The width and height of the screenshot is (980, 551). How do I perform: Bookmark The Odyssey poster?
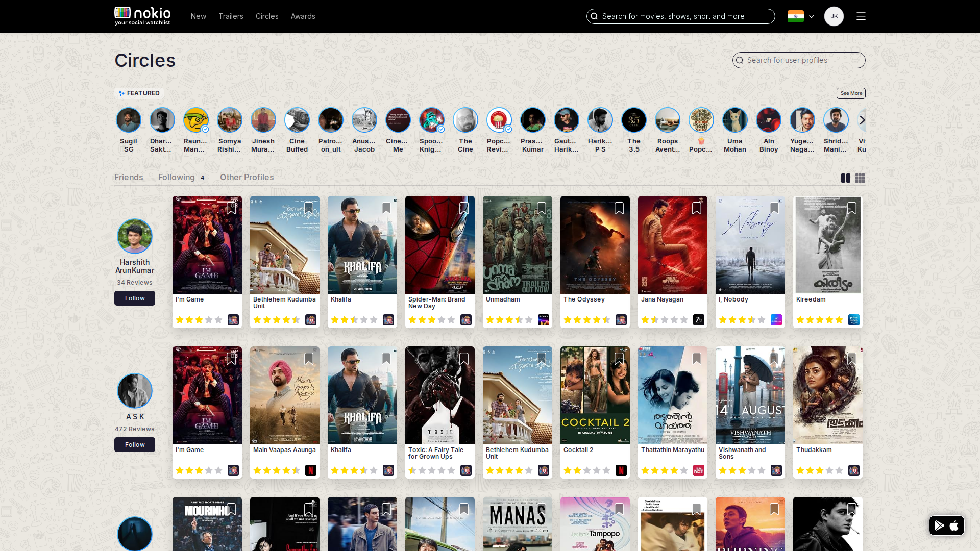(619, 208)
